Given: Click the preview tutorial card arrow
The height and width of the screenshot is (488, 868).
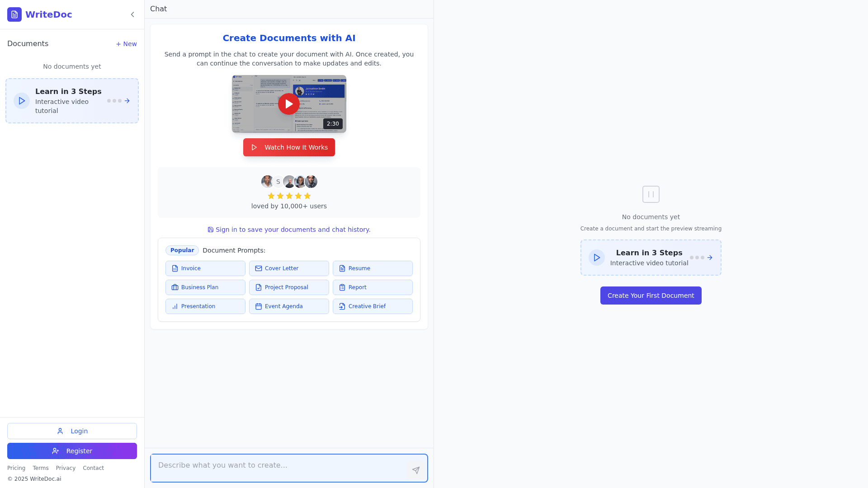Looking at the screenshot, I should pos(710,258).
